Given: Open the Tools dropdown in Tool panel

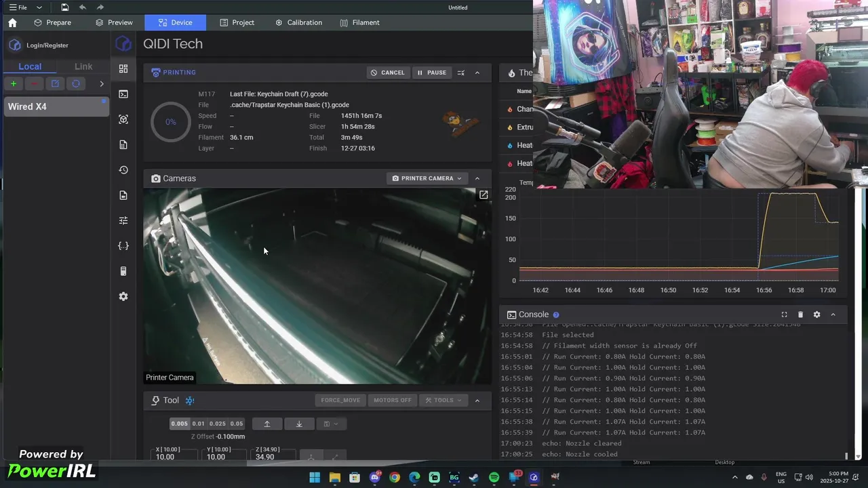Looking at the screenshot, I should tap(443, 400).
